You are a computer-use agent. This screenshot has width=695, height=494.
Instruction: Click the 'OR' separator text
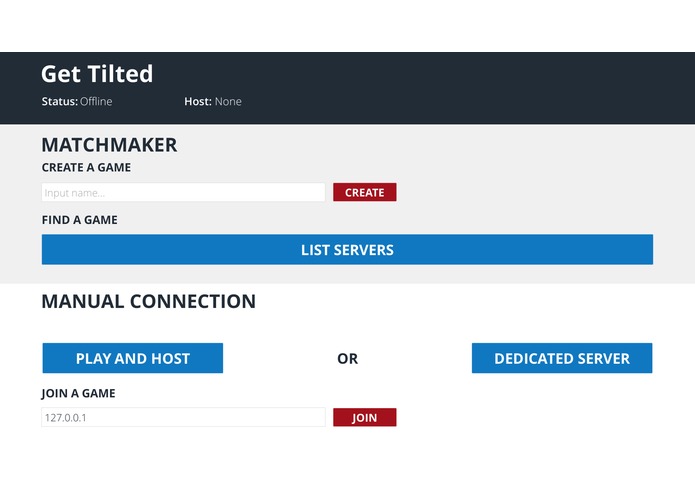pos(347,358)
